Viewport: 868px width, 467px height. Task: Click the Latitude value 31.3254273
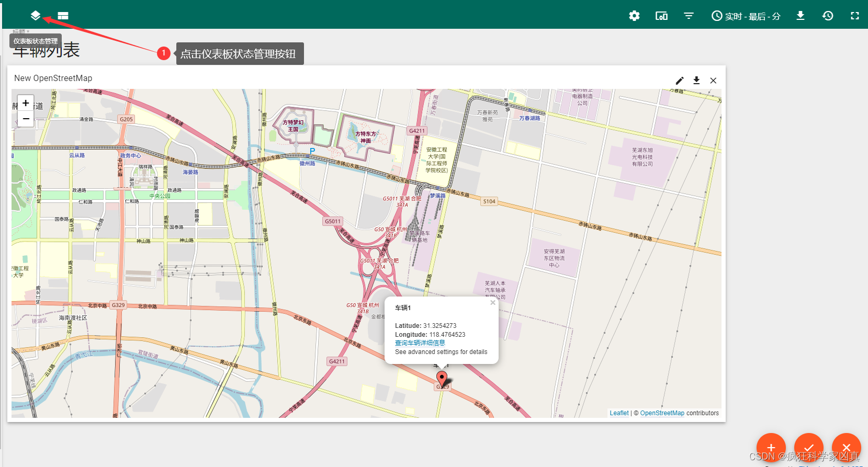pos(439,326)
